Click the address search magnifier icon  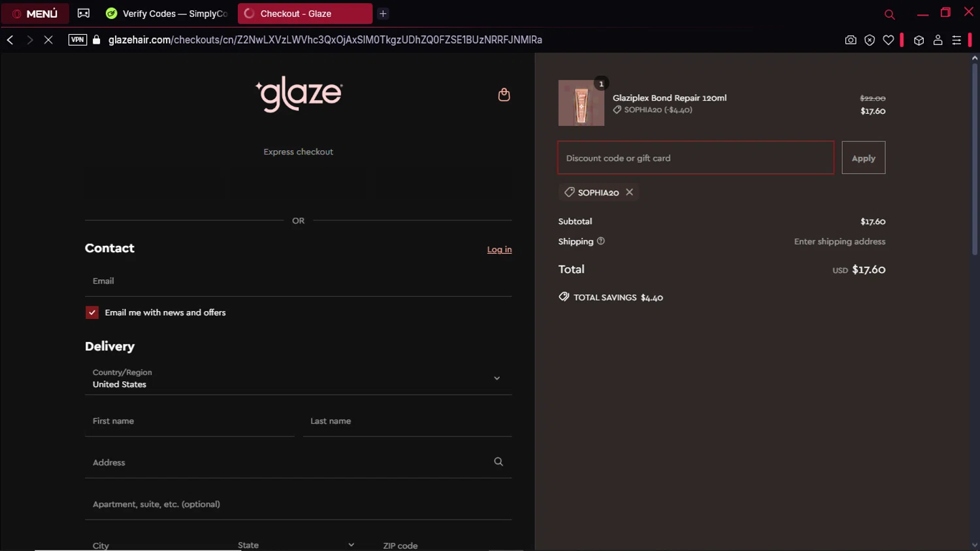tap(498, 461)
